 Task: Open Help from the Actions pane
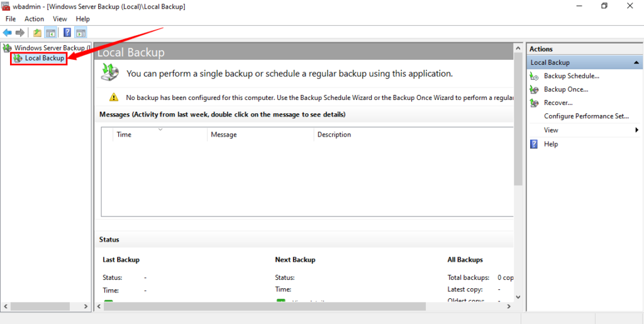click(x=551, y=144)
